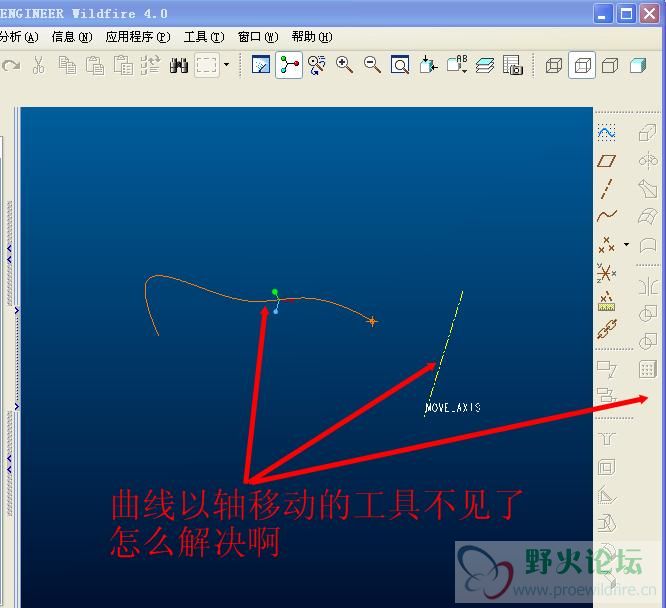Click the Paste clipboard icon
The height and width of the screenshot is (608, 666).
coord(95,65)
